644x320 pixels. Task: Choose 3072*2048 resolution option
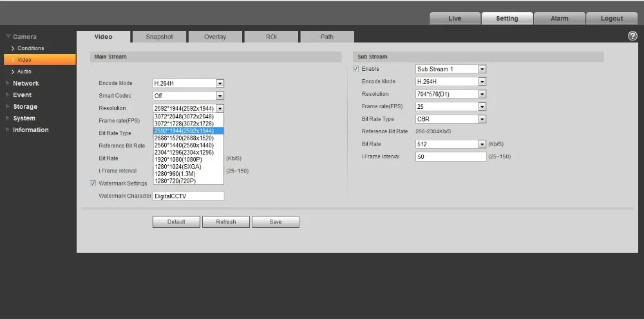click(x=189, y=117)
